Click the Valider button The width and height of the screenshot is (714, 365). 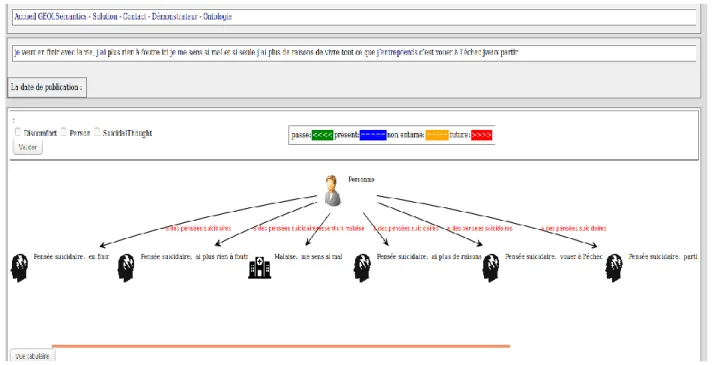pyautogui.click(x=28, y=147)
